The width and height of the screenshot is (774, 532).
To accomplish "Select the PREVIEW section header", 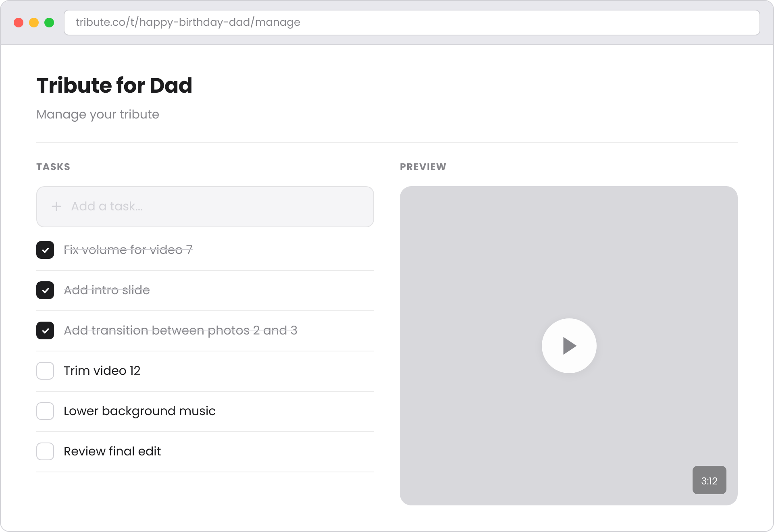I will tap(423, 166).
